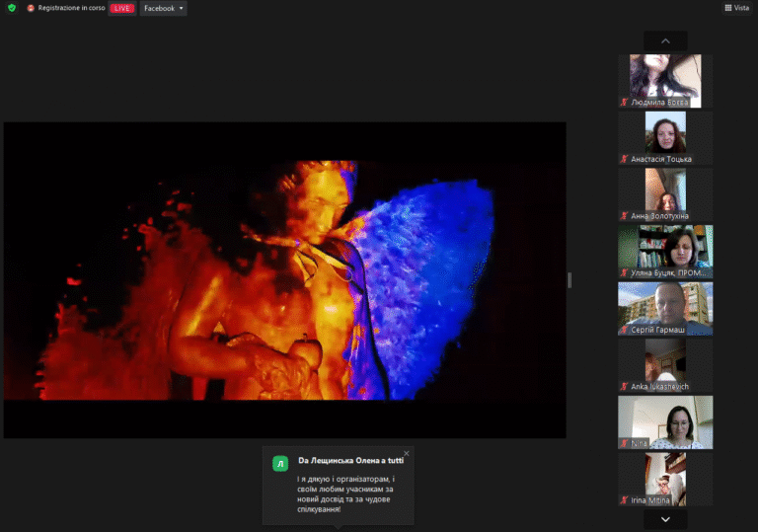
Task: Click muted mic icon beside Уляна Буцяк
Action: (624, 272)
